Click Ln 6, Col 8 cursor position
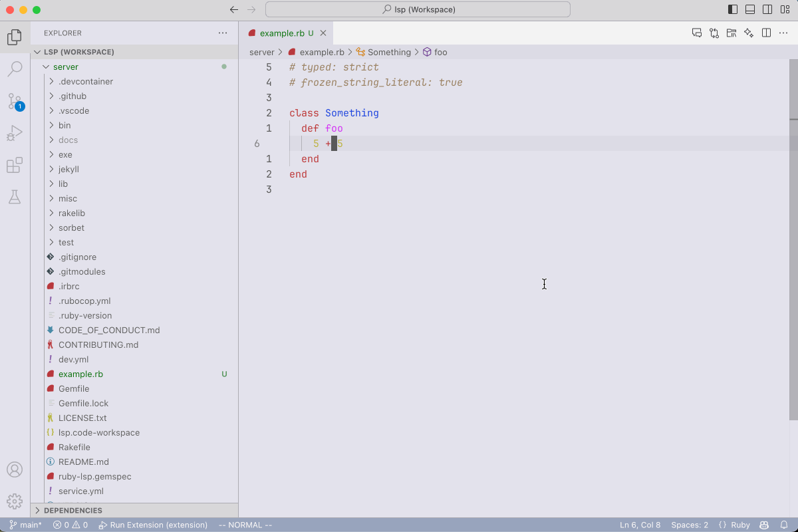 pos(640,525)
